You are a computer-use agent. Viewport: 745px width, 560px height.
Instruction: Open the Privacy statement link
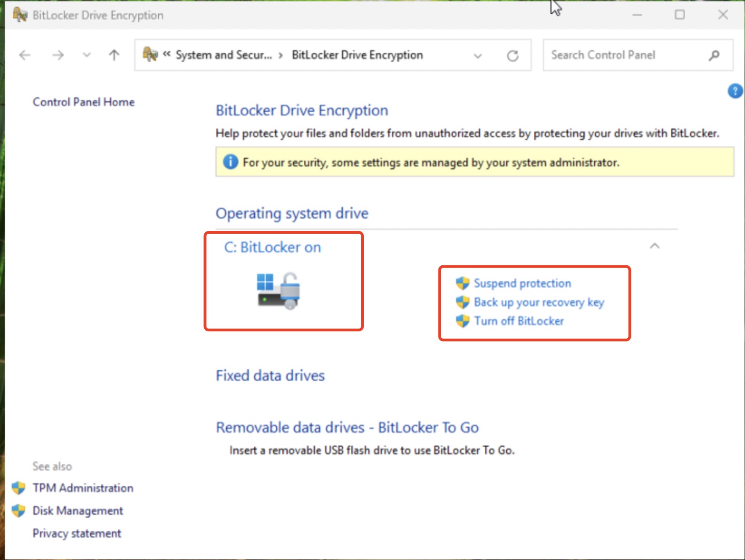77,533
